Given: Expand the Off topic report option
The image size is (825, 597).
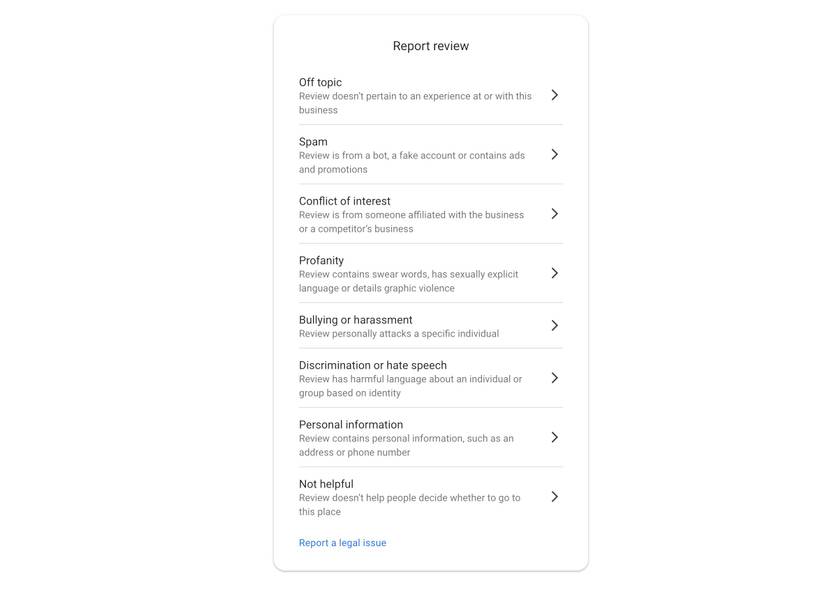Looking at the screenshot, I should (x=420, y=93).
